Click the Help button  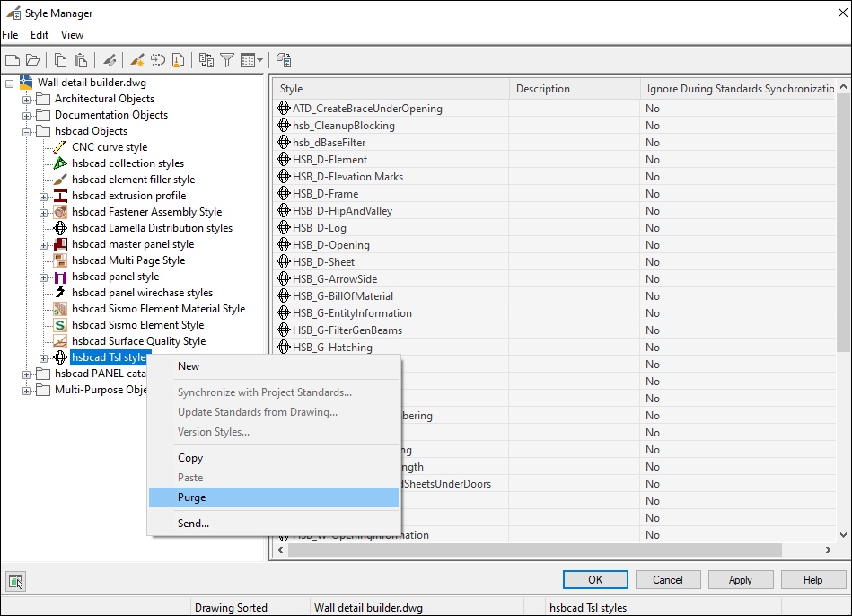[812, 579]
